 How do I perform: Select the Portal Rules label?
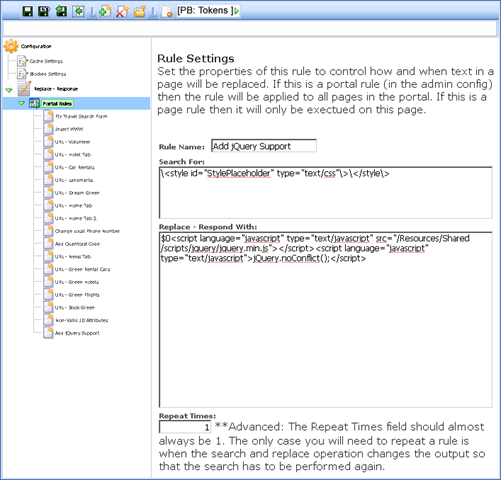pos(57,104)
